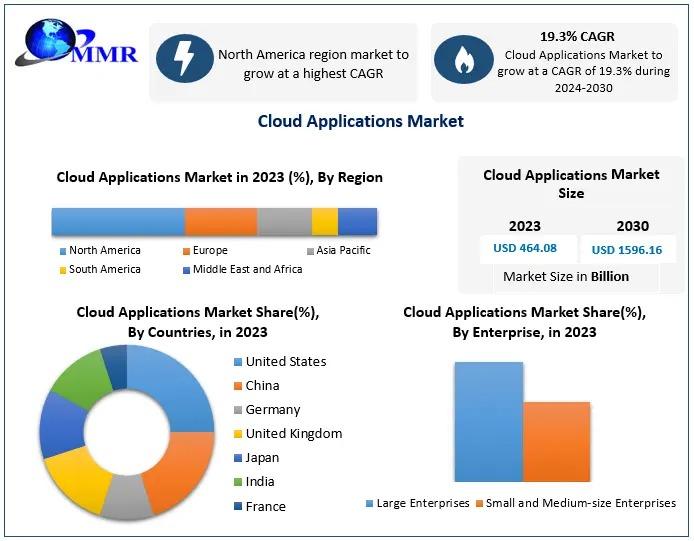Click the Europe legend swatch

pyautogui.click(x=187, y=251)
